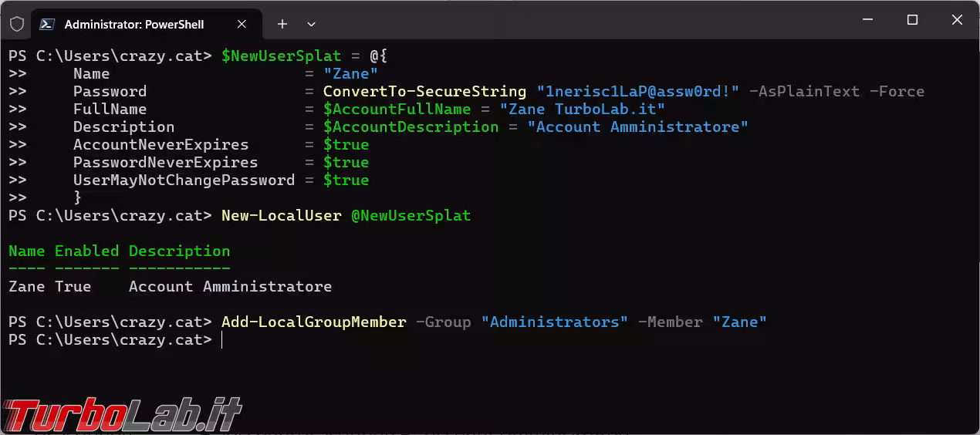Close the Administrator: PowerShell tab
Image resolution: width=980 pixels, height=435 pixels.
point(242,24)
